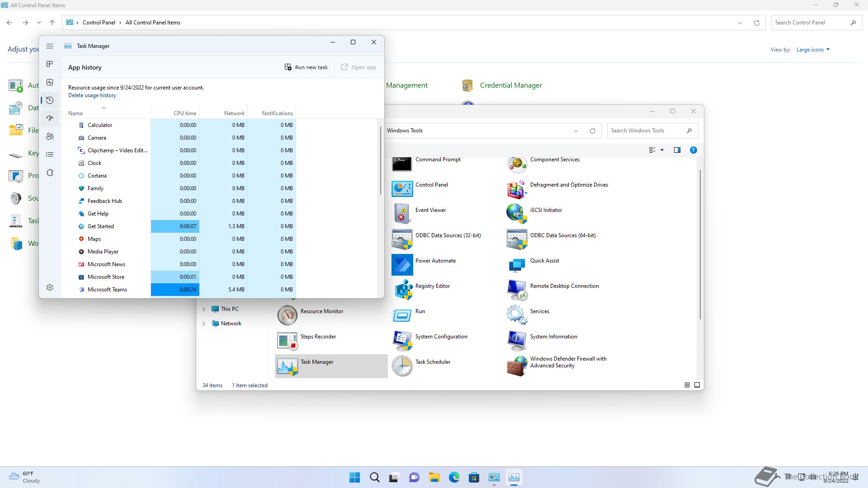Open Windows Defender Firewall with Advanced Security
This screenshot has height=488, width=868.
point(558,366)
